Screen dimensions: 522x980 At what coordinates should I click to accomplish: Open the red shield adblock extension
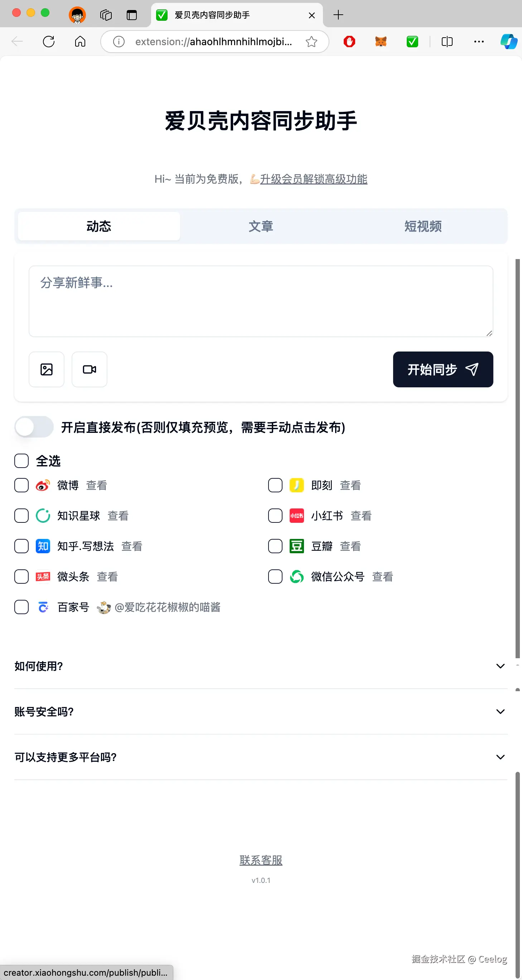pos(349,42)
